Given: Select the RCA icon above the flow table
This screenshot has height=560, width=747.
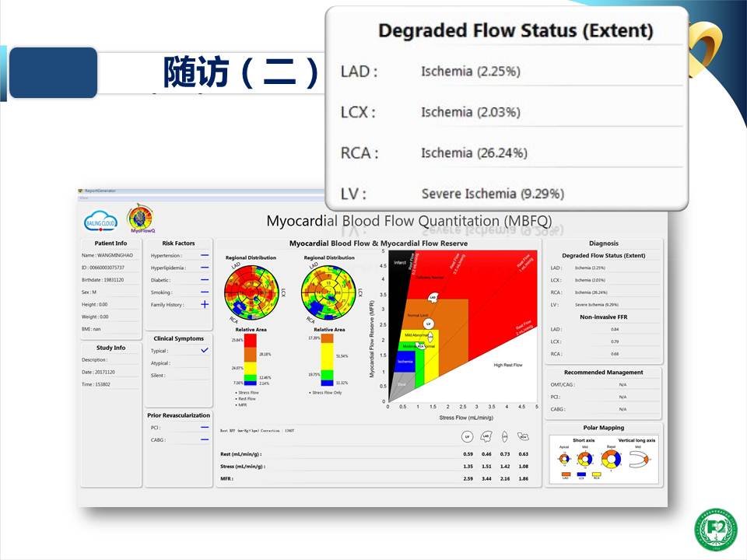Looking at the screenshot, I should click(523, 436).
